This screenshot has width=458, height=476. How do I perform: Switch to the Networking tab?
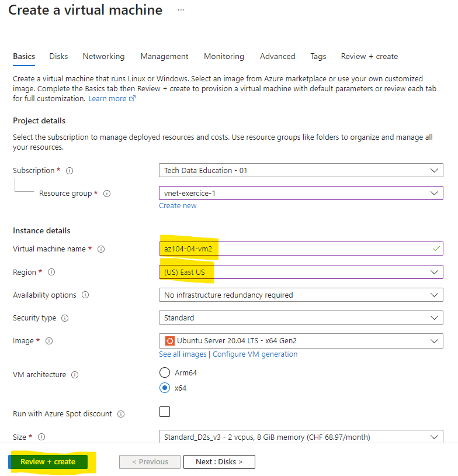104,57
